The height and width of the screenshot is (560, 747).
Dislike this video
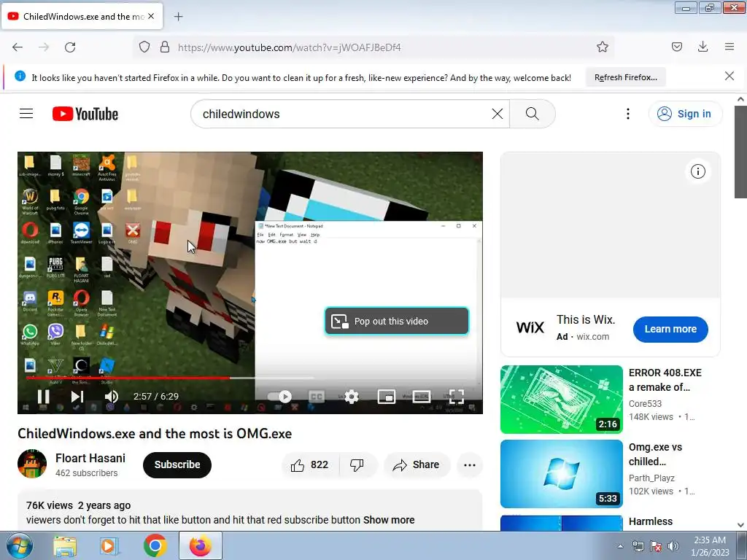point(357,464)
